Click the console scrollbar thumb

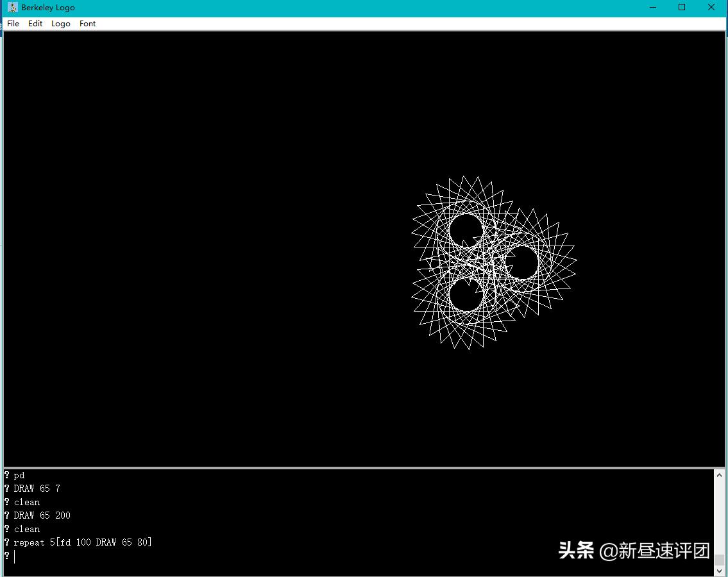point(719,560)
